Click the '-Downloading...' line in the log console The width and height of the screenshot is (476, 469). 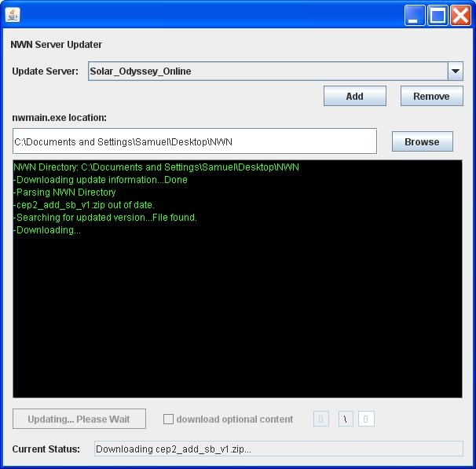point(48,230)
